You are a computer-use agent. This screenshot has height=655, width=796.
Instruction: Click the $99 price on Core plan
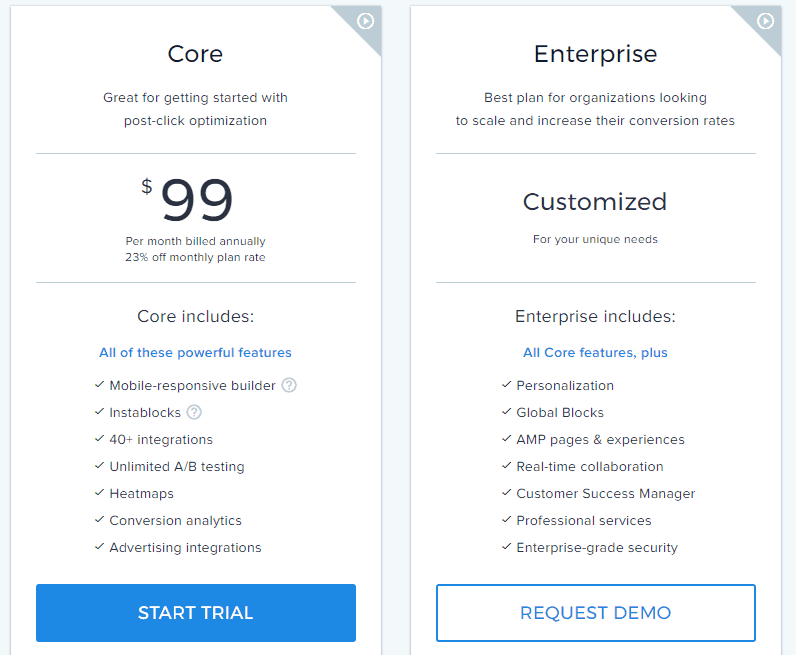point(196,200)
